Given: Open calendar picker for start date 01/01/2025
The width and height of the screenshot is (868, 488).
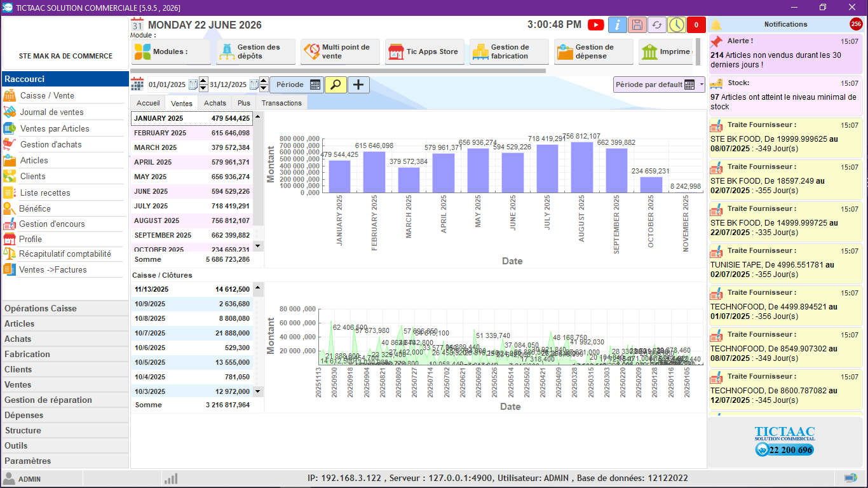Looking at the screenshot, I should tap(193, 85).
